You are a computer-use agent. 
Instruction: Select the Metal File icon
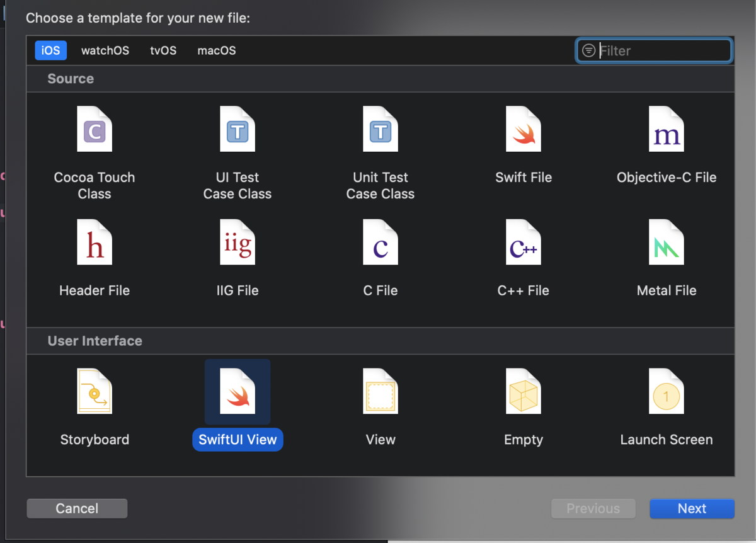pos(667,242)
